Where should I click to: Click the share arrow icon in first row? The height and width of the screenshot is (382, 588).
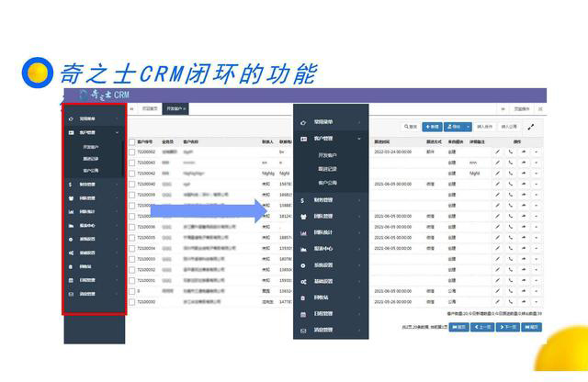coord(524,150)
